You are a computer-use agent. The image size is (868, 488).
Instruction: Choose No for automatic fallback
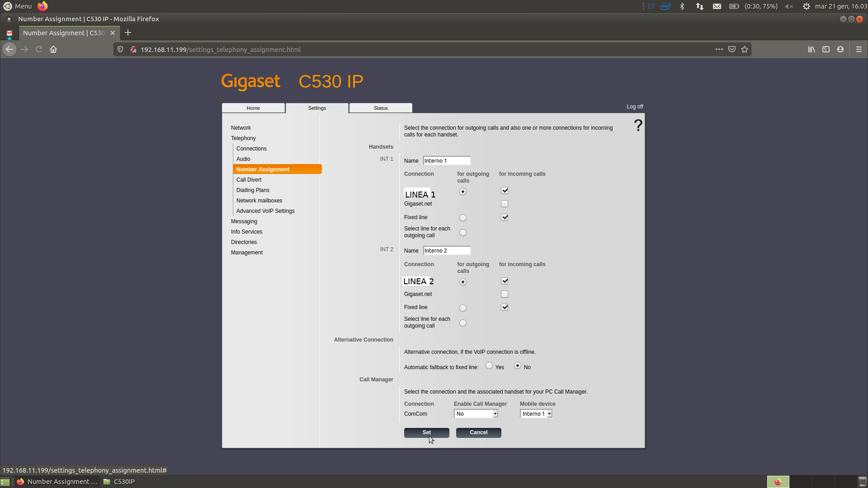(x=518, y=366)
